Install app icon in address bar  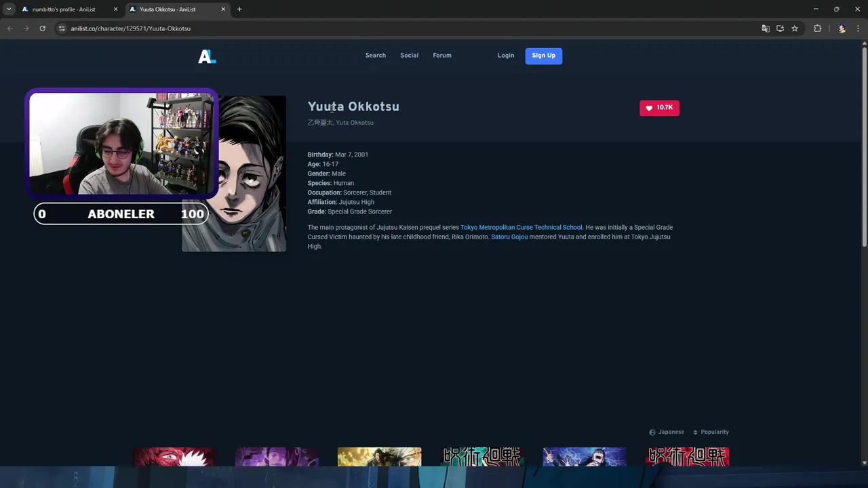780,28
